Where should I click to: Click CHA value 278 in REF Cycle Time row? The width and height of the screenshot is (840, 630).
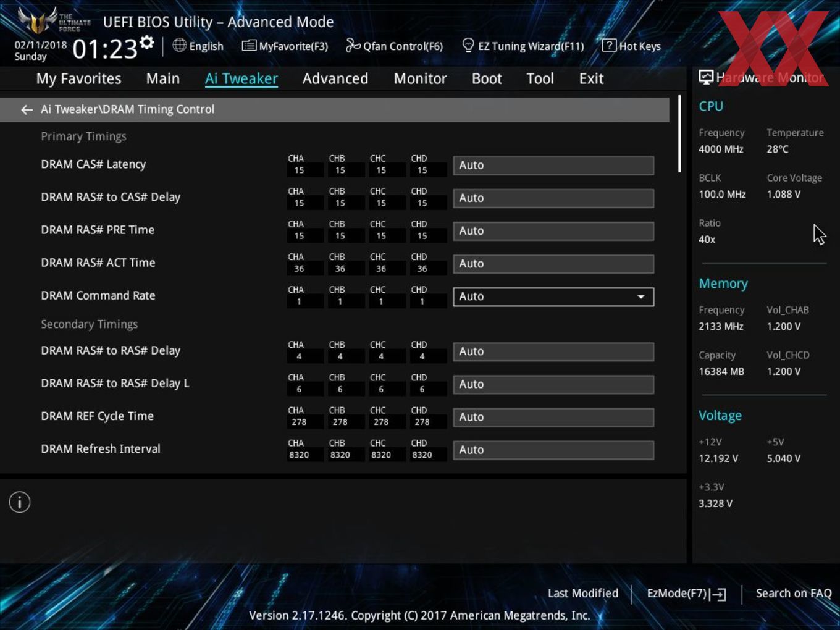299,422
